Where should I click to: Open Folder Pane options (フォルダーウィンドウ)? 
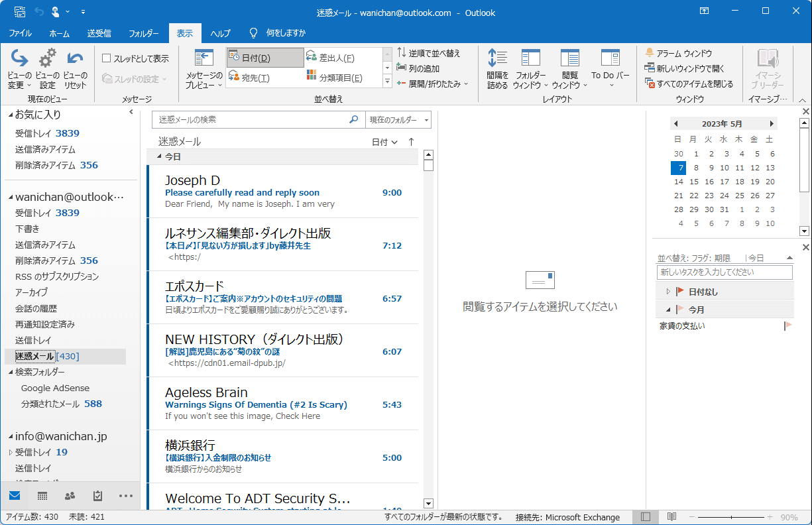tap(531, 70)
